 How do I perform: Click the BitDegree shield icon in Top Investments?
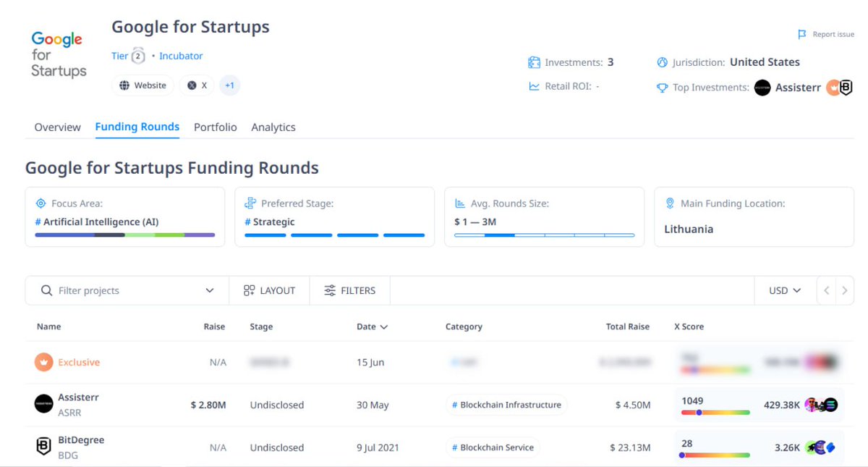coord(846,88)
